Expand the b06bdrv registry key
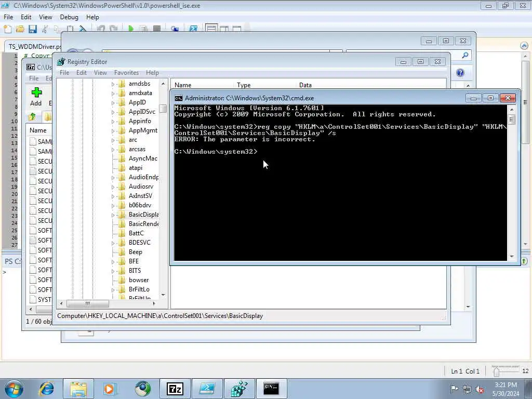532x399 pixels. [113, 205]
